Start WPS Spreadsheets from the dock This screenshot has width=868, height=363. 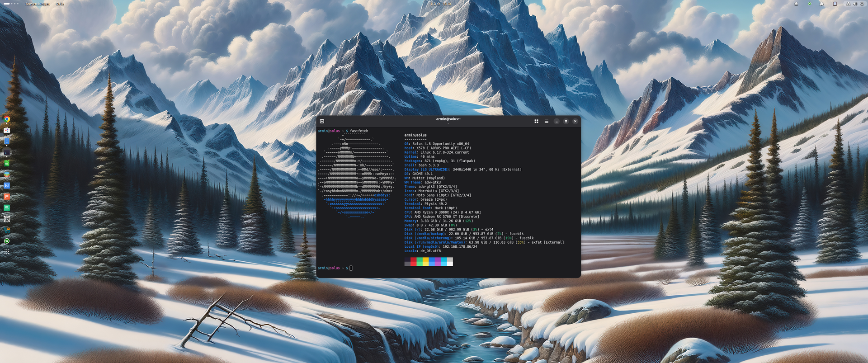point(7,207)
